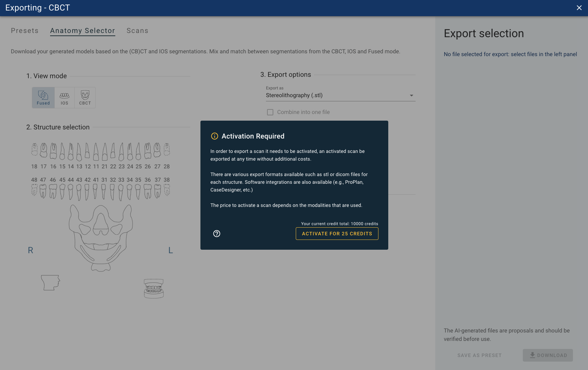This screenshot has width=588, height=370.
Task: Select lower tooth 38 in chart
Action: click(167, 190)
